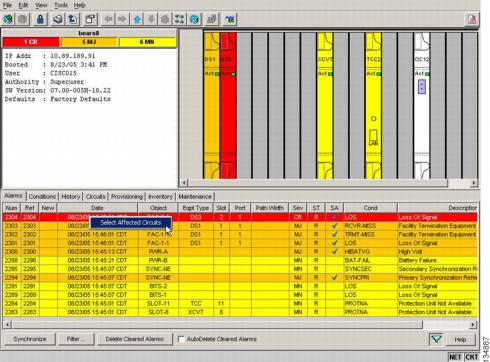Click Delete Cleared Alarms button
Image resolution: width=490 pixels, height=362 pixels.
click(x=135, y=339)
